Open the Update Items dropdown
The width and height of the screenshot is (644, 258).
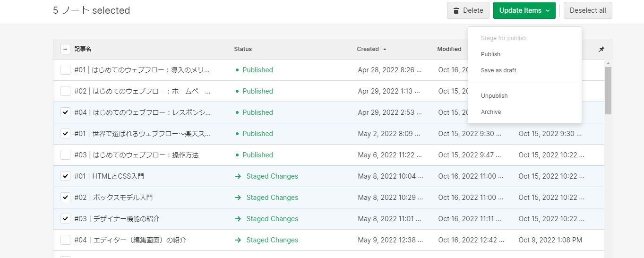point(524,10)
